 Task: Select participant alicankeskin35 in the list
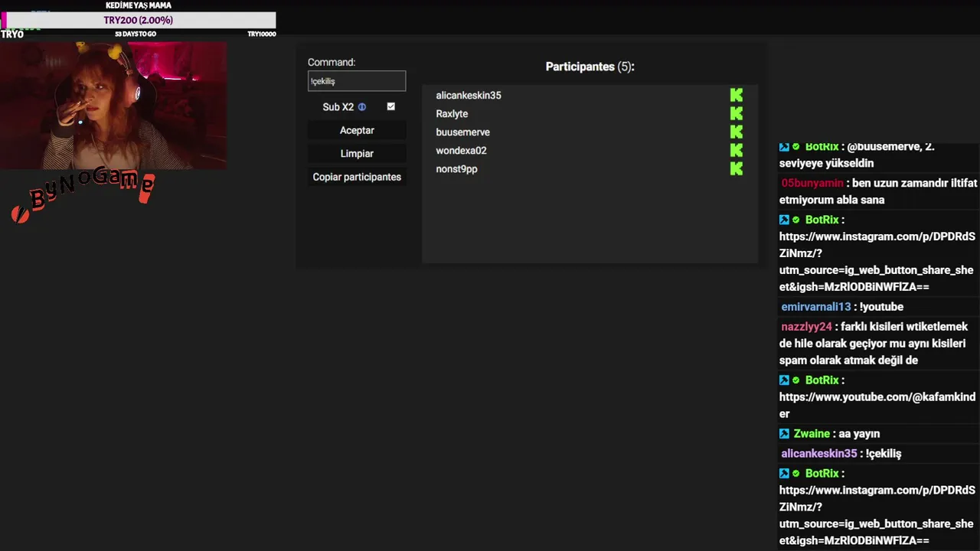[x=469, y=96]
